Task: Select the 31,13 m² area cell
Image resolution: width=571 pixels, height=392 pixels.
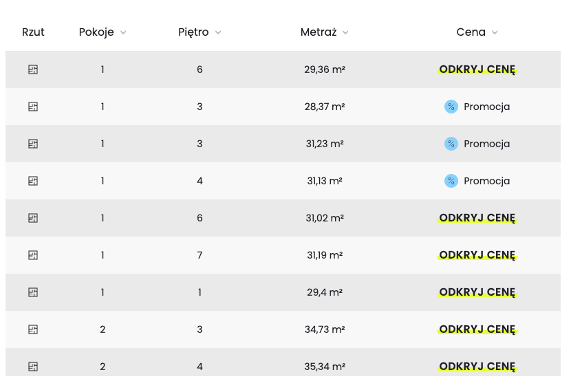Action: [325, 181]
